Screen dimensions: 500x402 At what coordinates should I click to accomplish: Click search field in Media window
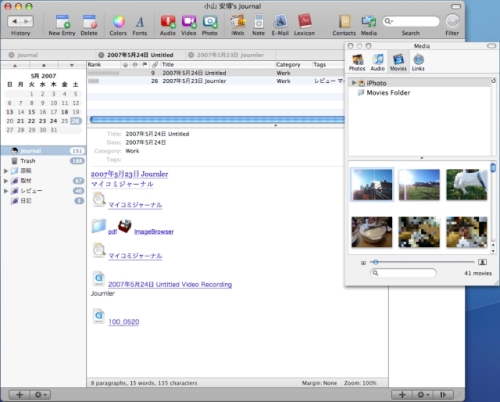pos(403,273)
